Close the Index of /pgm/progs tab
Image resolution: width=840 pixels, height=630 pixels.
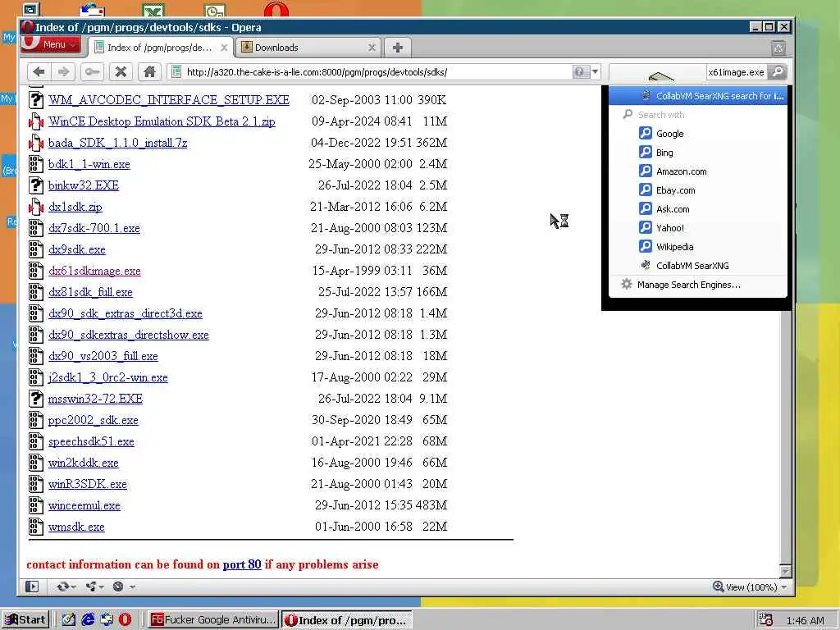click(224, 48)
